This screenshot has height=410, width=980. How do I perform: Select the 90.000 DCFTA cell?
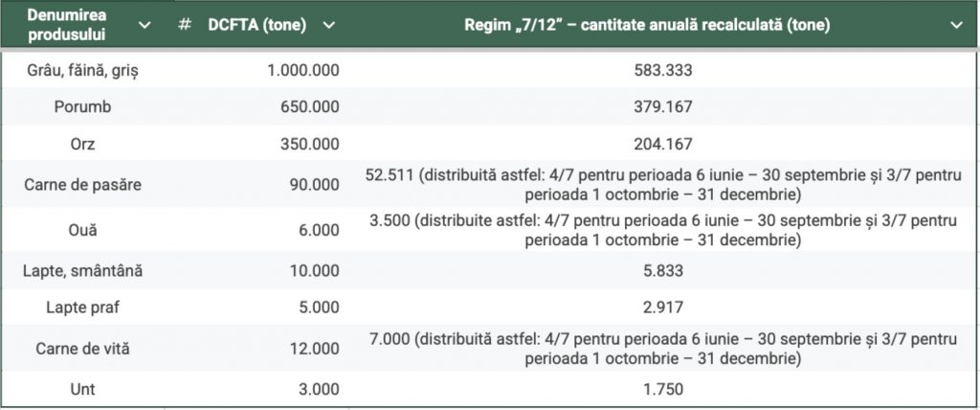256,185
